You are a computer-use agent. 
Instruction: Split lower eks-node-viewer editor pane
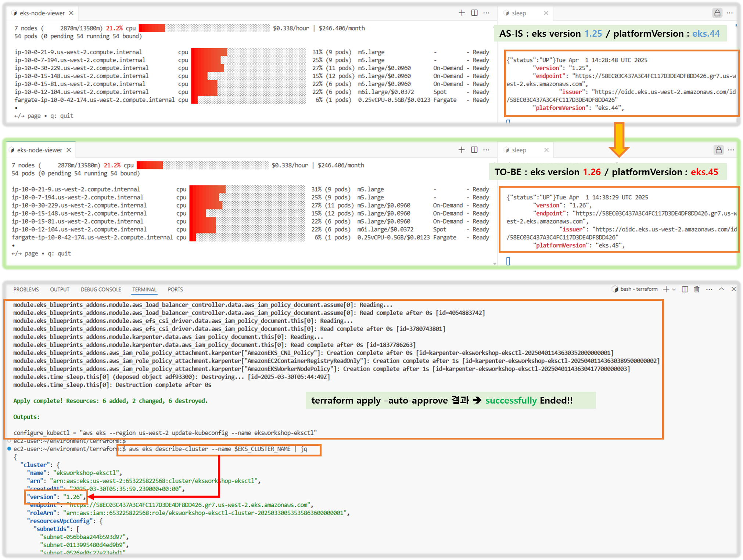[474, 150]
